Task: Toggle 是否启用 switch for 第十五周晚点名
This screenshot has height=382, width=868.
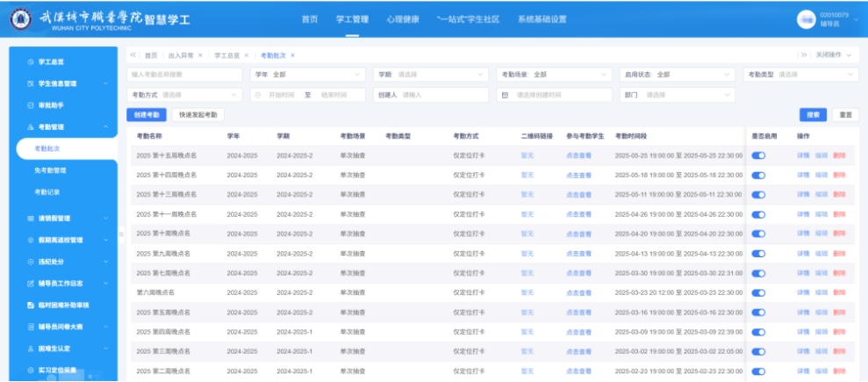Action: (759, 155)
